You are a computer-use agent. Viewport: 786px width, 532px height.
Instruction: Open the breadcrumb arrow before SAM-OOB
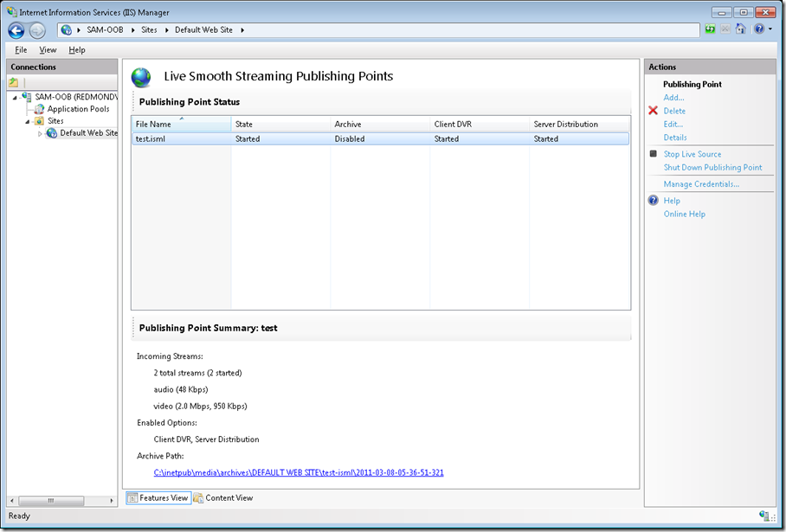79,30
